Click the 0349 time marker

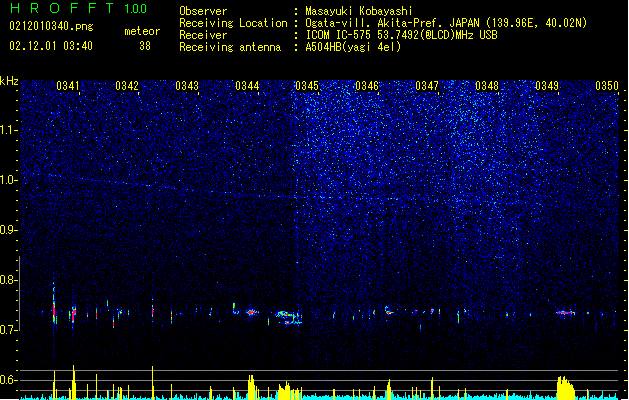click(x=547, y=86)
